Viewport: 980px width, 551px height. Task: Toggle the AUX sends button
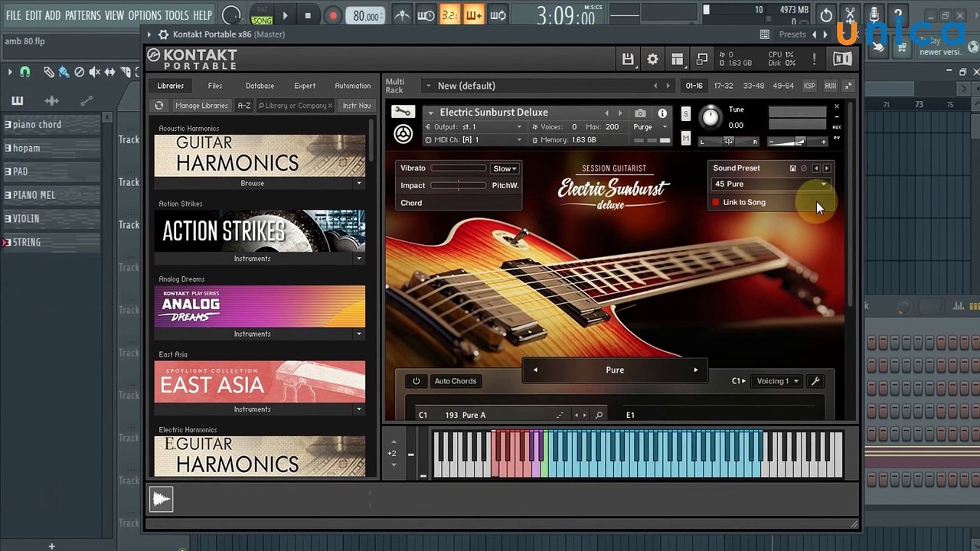[830, 86]
